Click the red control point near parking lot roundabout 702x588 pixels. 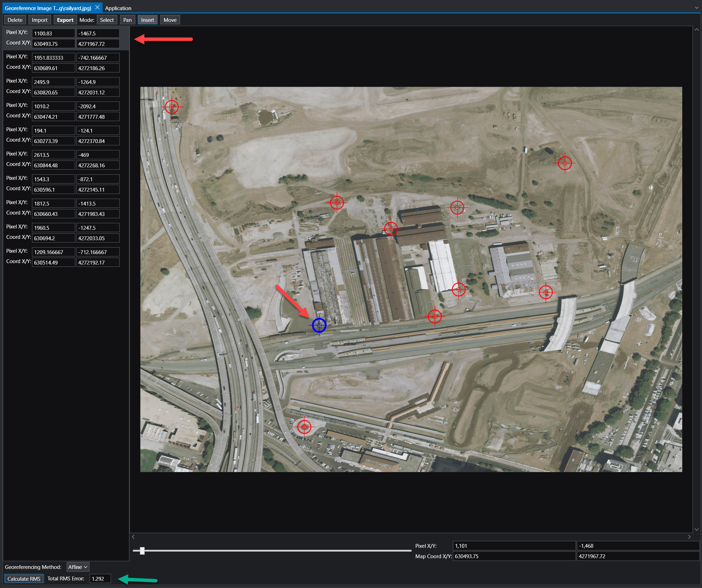point(304,427)
